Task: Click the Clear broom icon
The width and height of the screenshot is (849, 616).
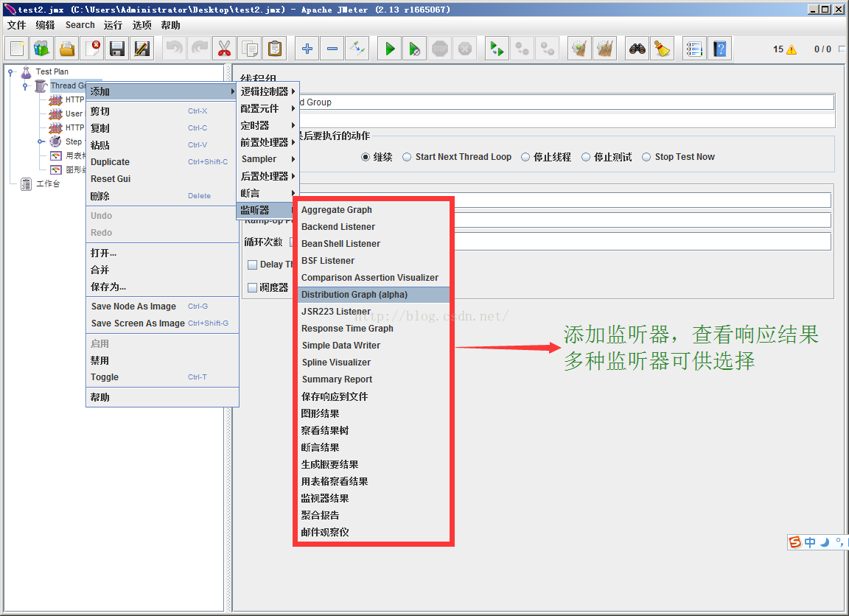Action: pos(580,49)
